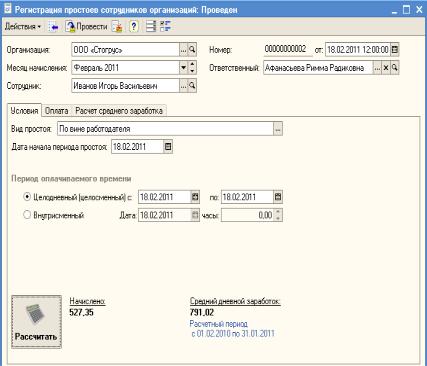Click the Начислено label
Viewport: 427px width, 366px height.
[x=87, y=301]
